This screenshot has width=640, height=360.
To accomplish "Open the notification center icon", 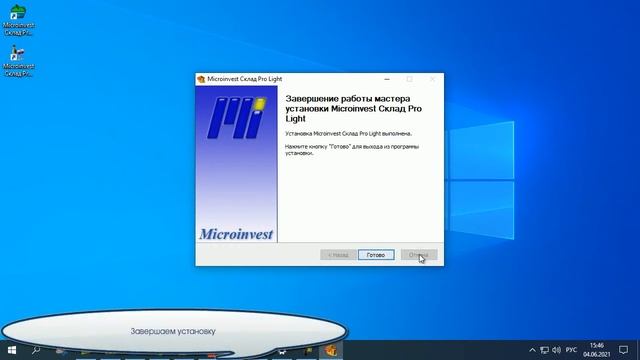I will click(623, 350).
